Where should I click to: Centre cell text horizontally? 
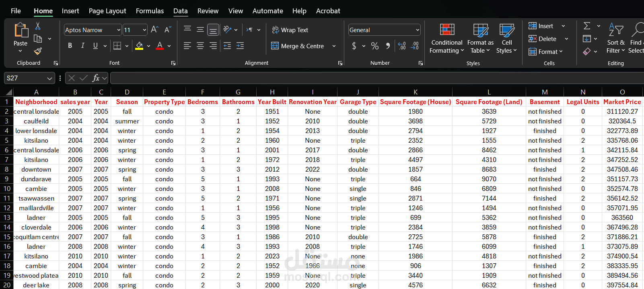point(200,46)
